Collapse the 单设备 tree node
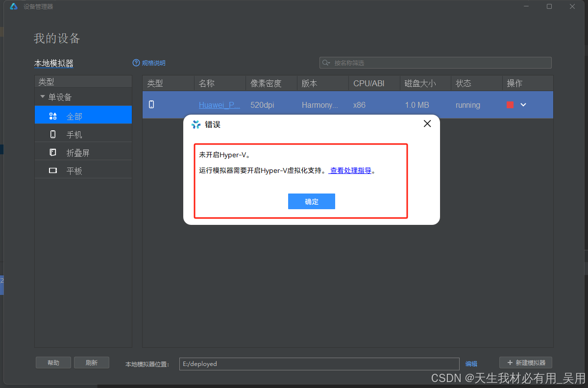This screenshot has height=388, width=588. pos(43,97)
